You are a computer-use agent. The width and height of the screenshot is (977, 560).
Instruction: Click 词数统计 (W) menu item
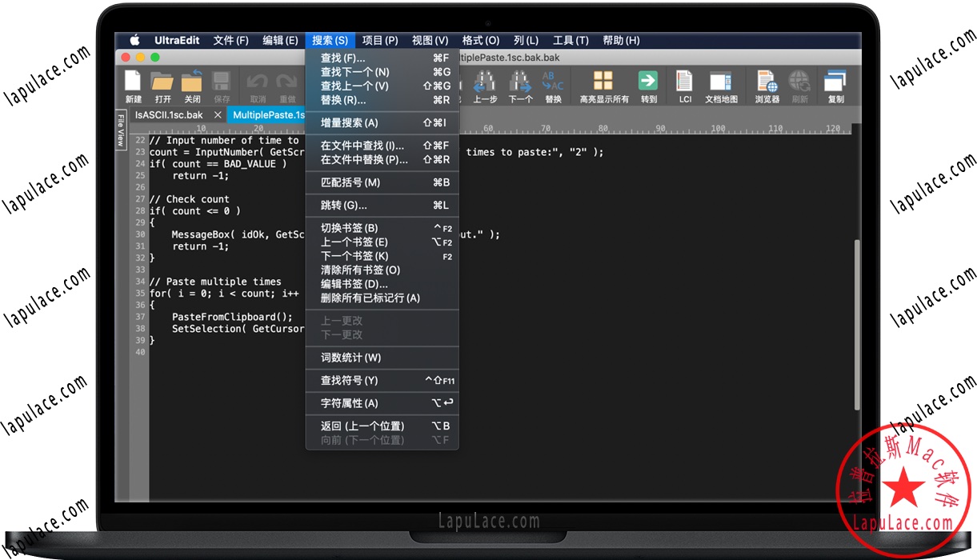point(350,358)
